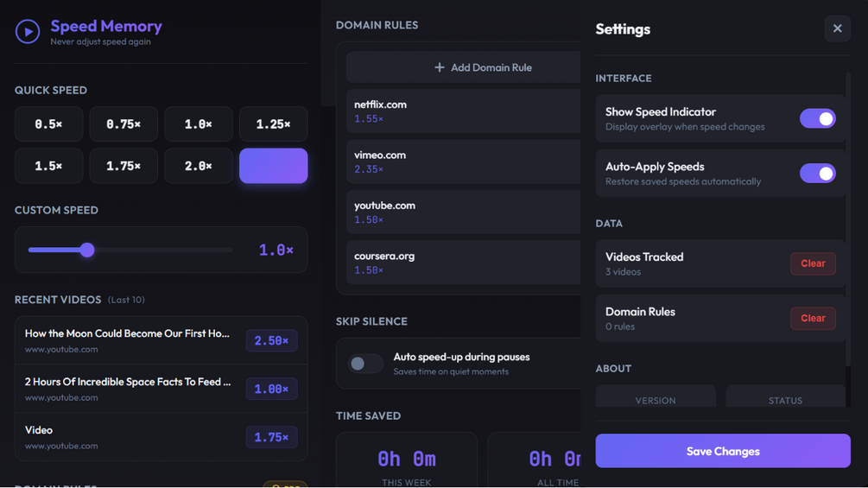The image size is (868, 488).
Task: Close the Settings panel
Action: coord(837,29)
